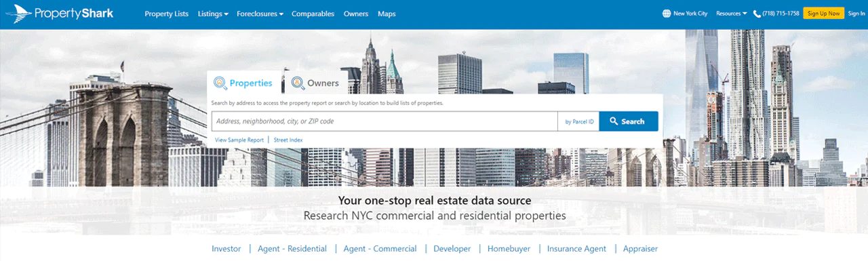Open the Owners navigation menu item

(x=356, y=14)
